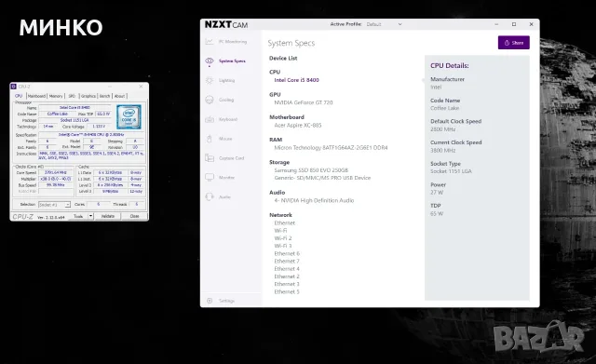Viewport: 596px width, 364px height.
Task: Switch to the Graphics tab in CPU-Z
Action: [88, 96]
